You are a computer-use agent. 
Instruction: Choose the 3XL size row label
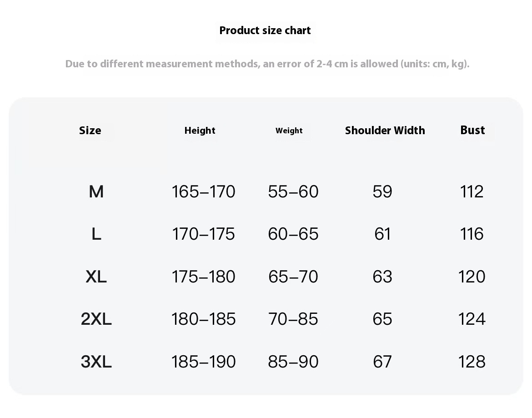pyautogui.click(x=96, y=362)
